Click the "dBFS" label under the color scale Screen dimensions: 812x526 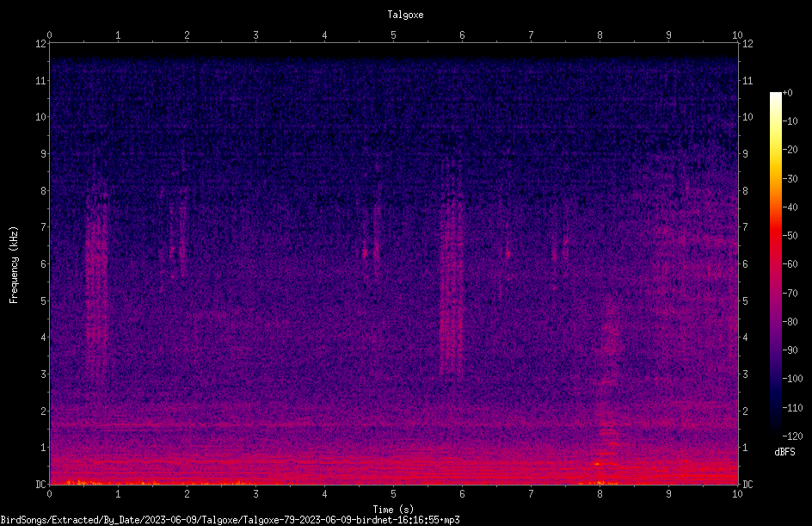(784, 452)
